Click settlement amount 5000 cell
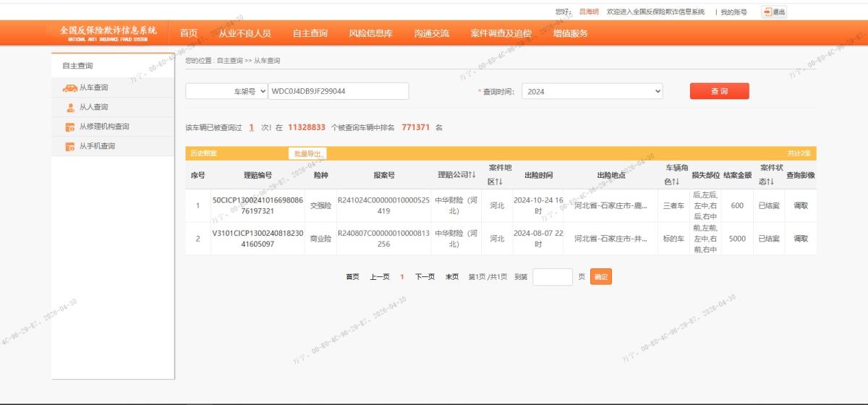The width and height of the screenshot is (868, 405). [737, 239]
